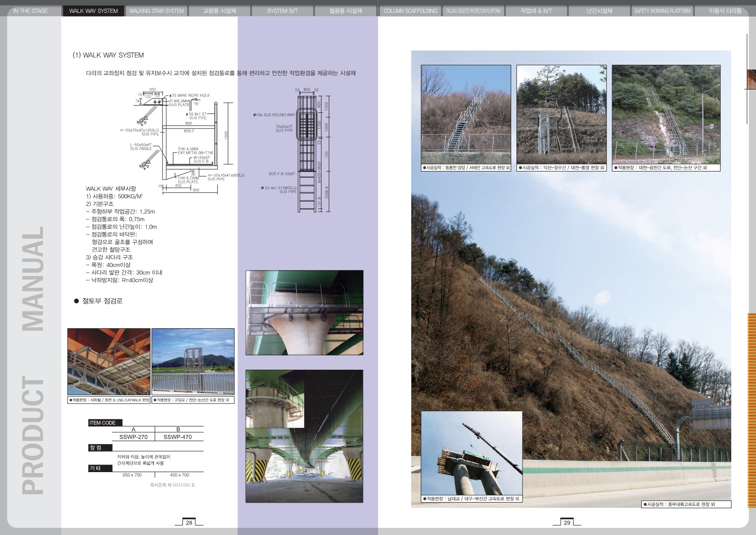Click the 동홍천 양양 hillside stair photo
Viewport: 756px width, 535px height.
pos(466,114)
